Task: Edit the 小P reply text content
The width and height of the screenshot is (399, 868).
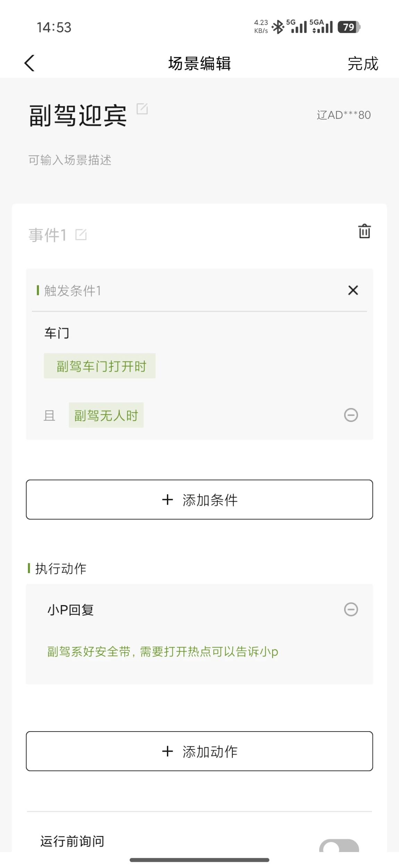Action: (162, 652)
